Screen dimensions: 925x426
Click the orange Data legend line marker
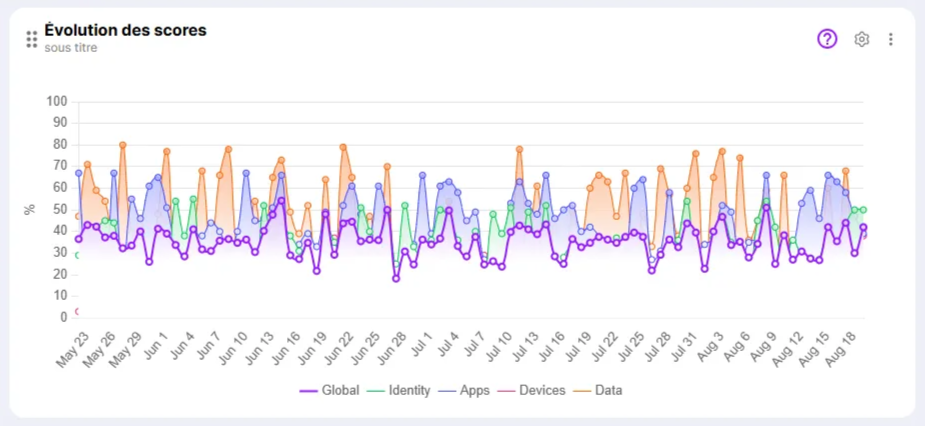tap(582, 390)
